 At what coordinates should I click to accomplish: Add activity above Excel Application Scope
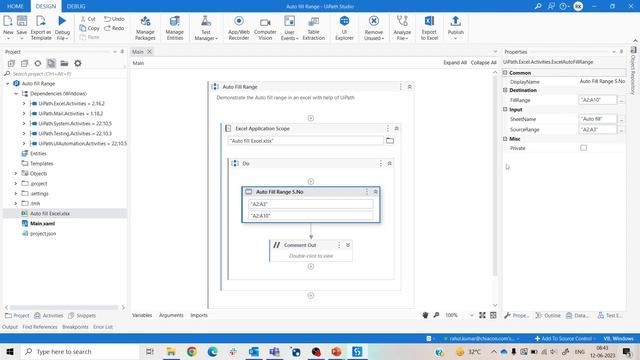click(x=311, y=118)
